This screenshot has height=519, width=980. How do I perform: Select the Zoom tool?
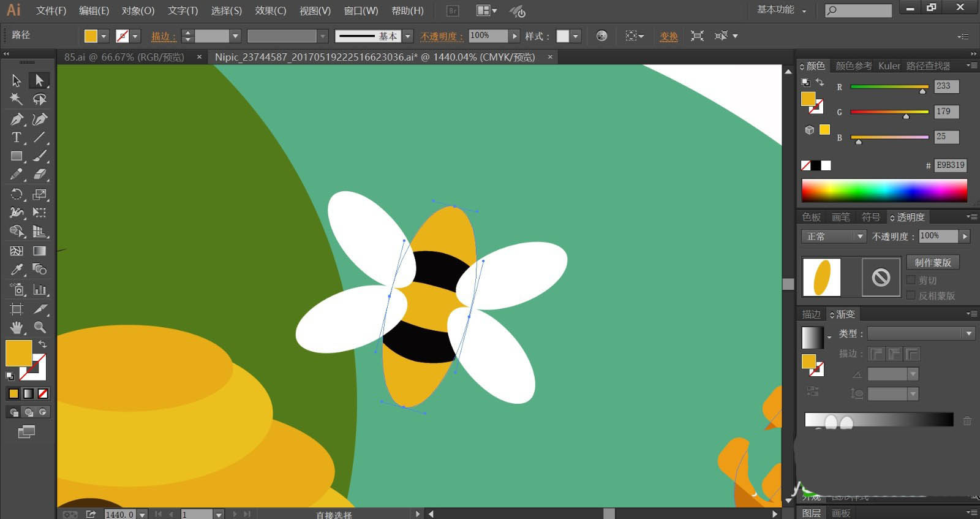point(40,327)
